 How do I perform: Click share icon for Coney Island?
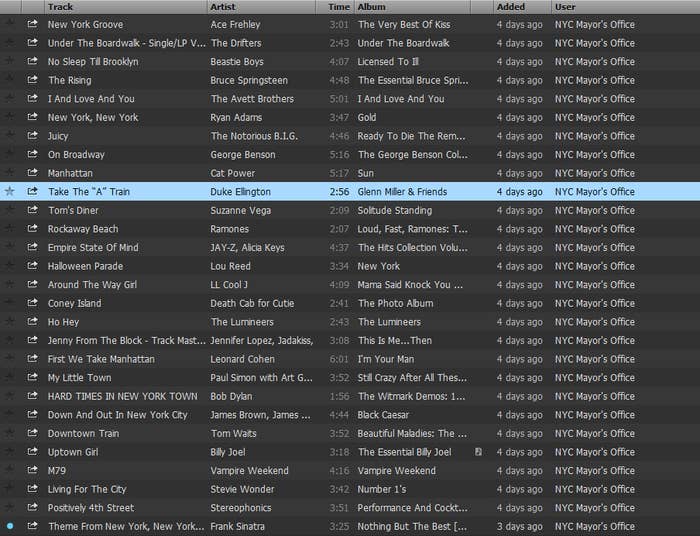pos(32,303)
